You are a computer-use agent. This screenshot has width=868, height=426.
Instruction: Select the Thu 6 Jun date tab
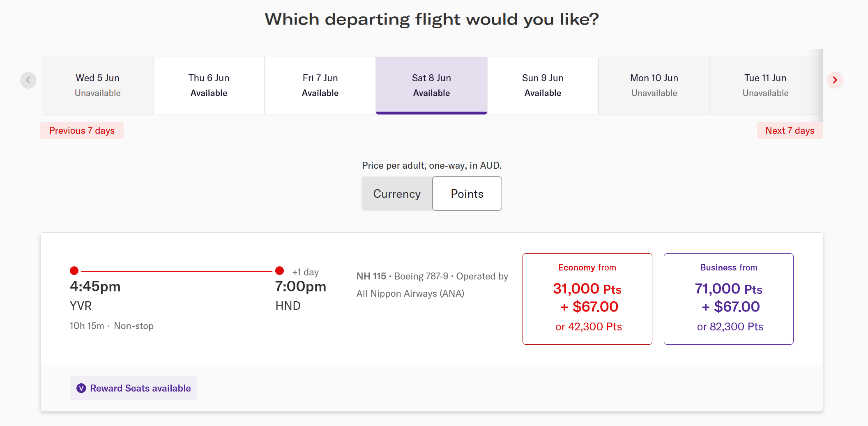209,85
